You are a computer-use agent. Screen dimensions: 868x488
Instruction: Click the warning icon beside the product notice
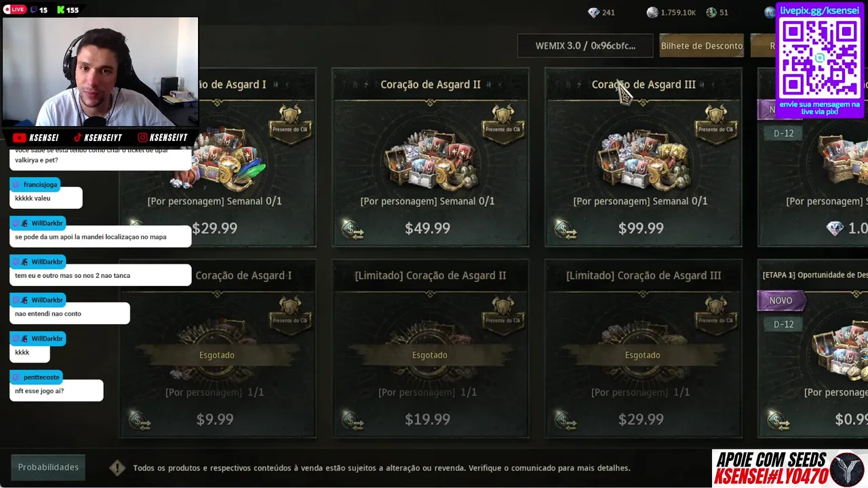[117, 468]
